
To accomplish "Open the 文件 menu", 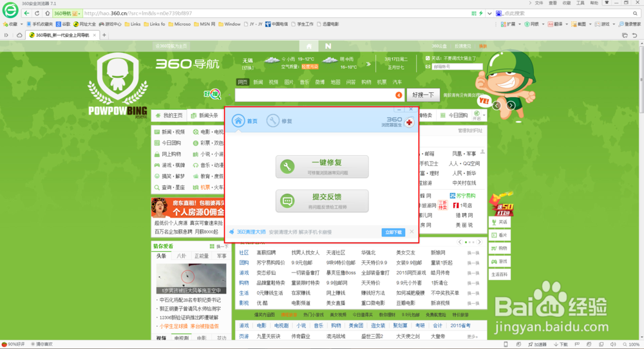I will (x=539, y=3).
